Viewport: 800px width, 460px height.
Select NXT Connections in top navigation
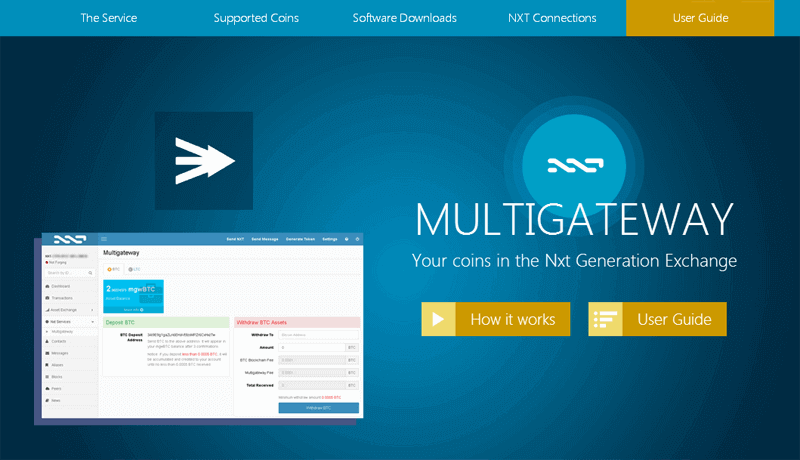pos(552,18)
